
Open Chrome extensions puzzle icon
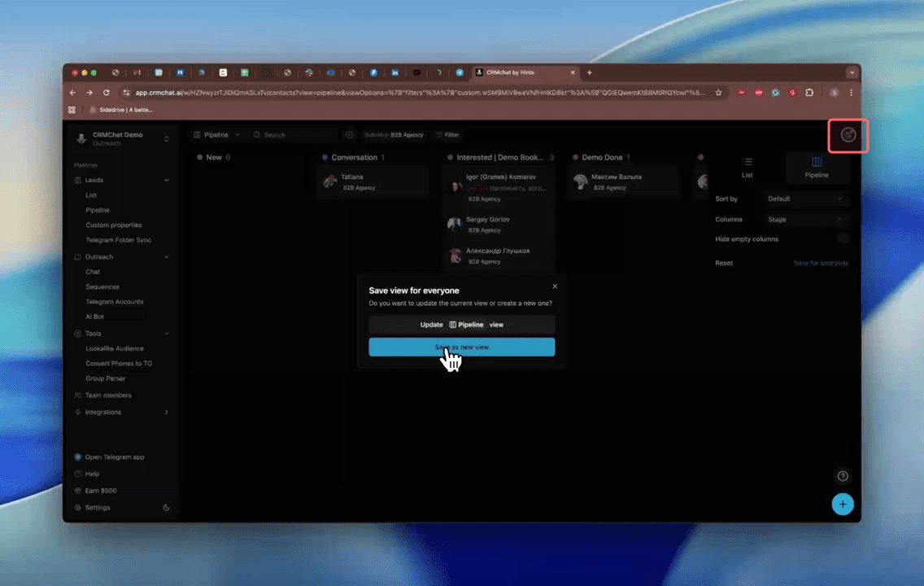[x=809, y=93]
